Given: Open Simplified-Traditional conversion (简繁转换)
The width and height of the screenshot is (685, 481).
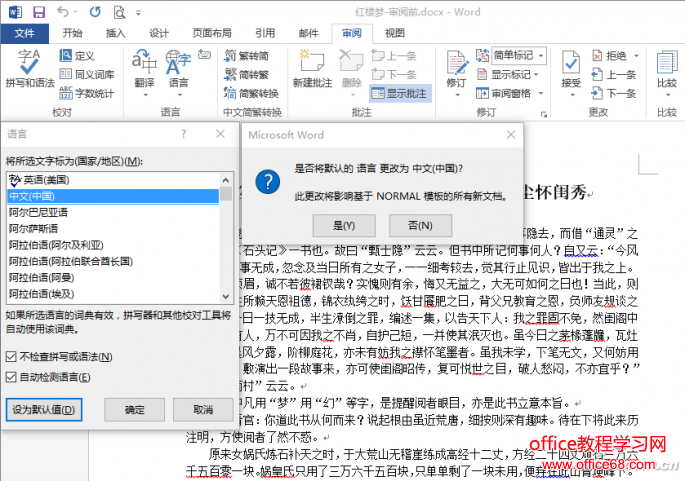Looking at the screenshot, I should click(x=251, y=93).
